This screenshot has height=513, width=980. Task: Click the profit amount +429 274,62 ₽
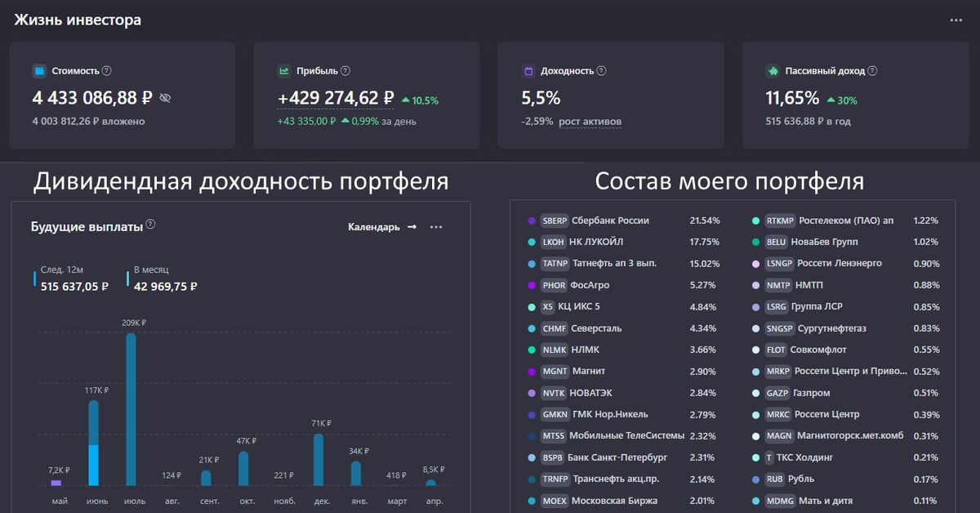[336, 98]
